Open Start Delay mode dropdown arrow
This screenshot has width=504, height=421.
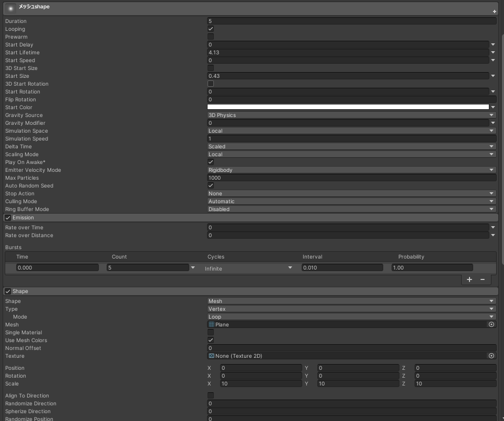[493, 44]
